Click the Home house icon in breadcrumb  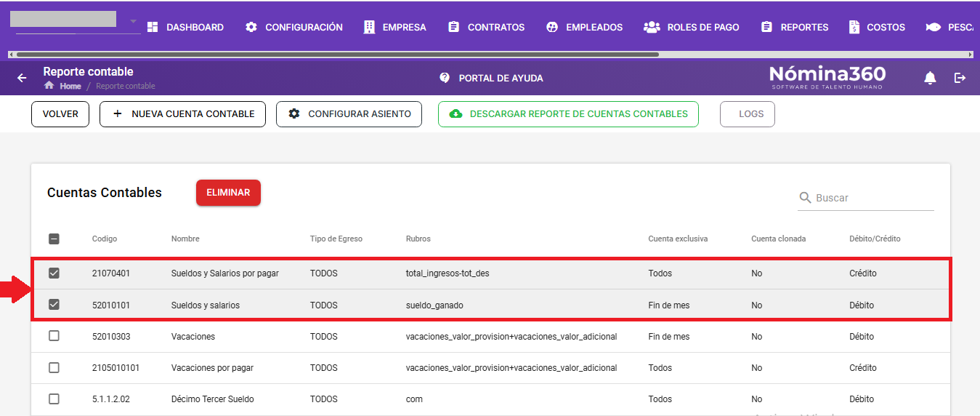pos(49,86)
